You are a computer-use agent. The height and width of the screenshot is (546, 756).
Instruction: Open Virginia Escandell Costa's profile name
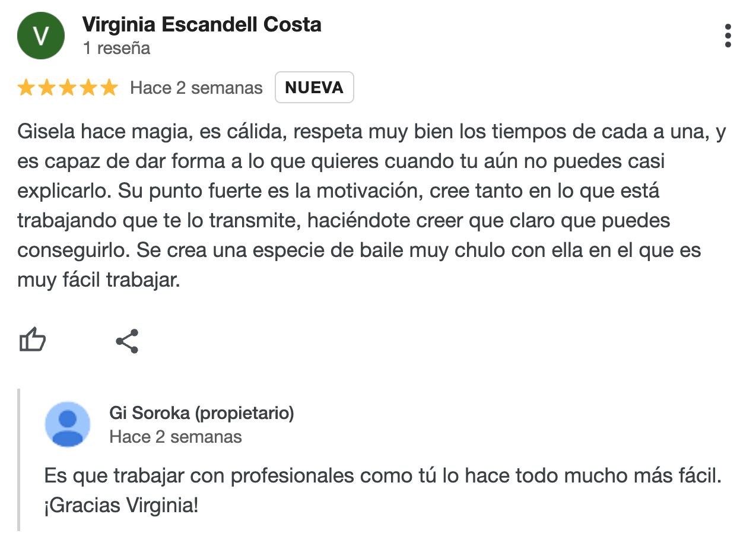[202, 25]
